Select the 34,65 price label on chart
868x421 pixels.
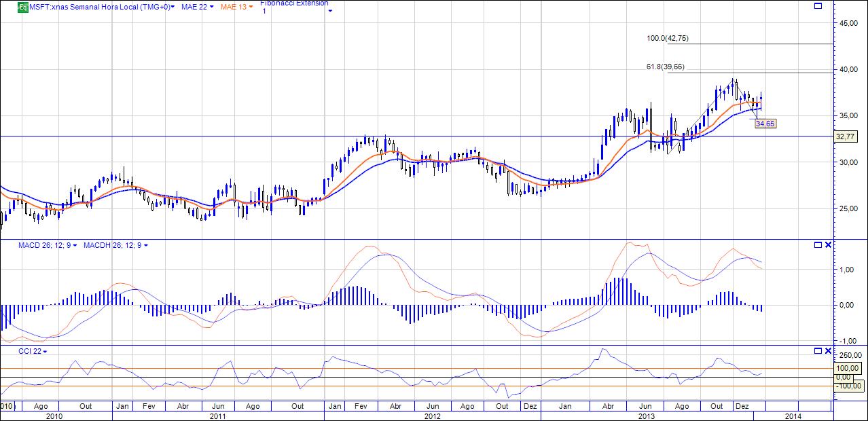point(765,124)
